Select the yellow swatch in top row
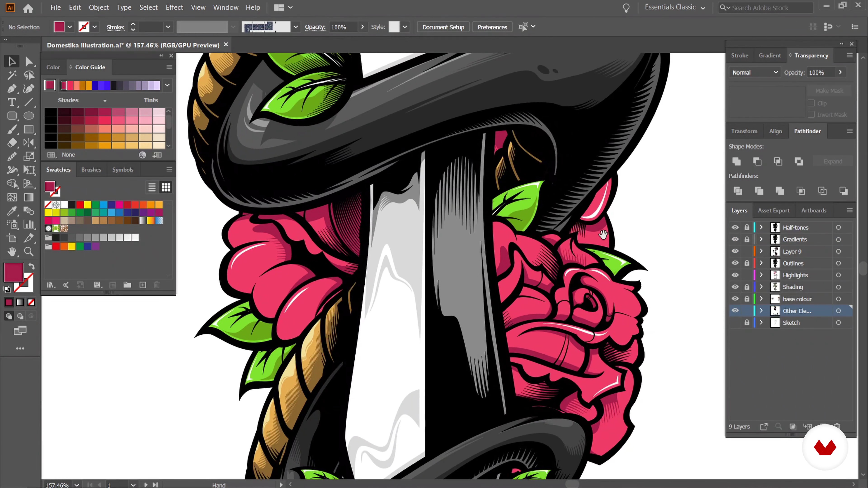Screen dimensions: 868x488 (x=88, y=204)
